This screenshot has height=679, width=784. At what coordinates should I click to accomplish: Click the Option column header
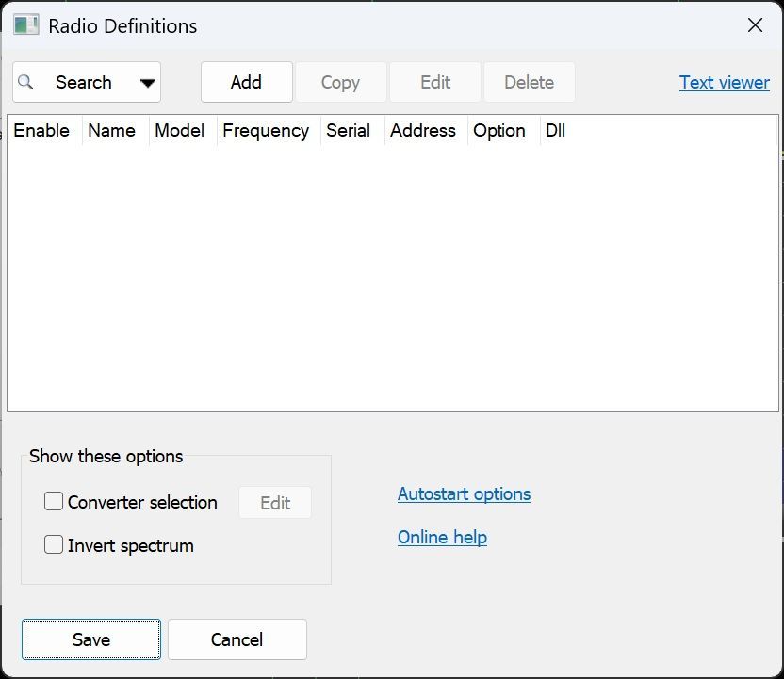(499, 131)
